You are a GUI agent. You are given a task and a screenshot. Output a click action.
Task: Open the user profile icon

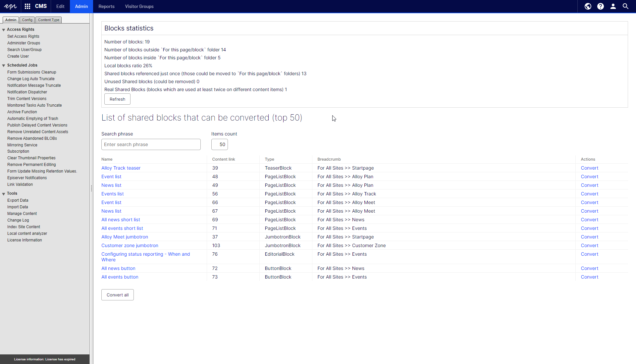pyautogui.click(x=613, y=6)
